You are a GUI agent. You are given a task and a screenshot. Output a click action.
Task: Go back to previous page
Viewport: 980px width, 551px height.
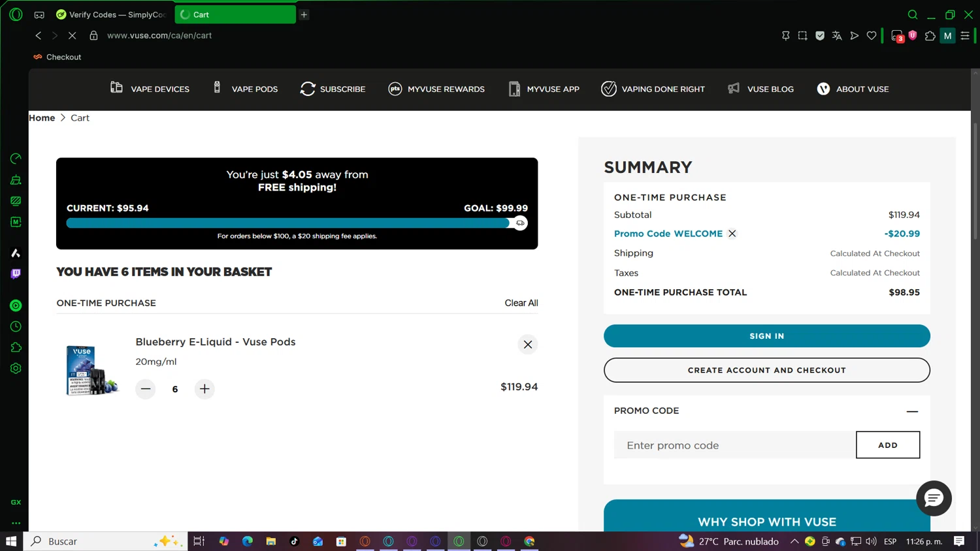(x=39, y=35)
